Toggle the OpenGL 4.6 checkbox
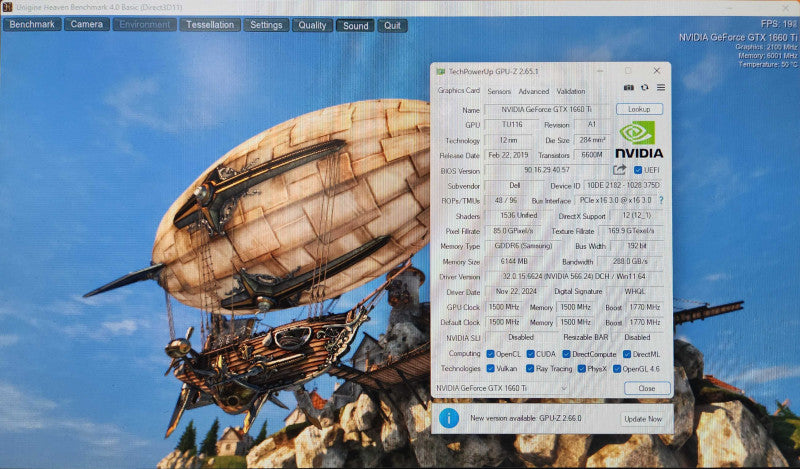Viewport: 800px width, 469px height. click(x=617, y=368)
